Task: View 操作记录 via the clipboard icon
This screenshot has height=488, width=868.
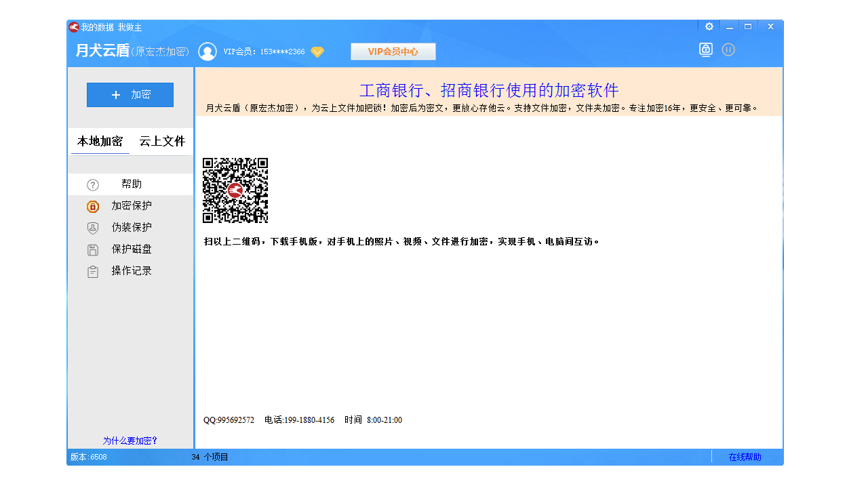Action: click(x=92, y=271)
